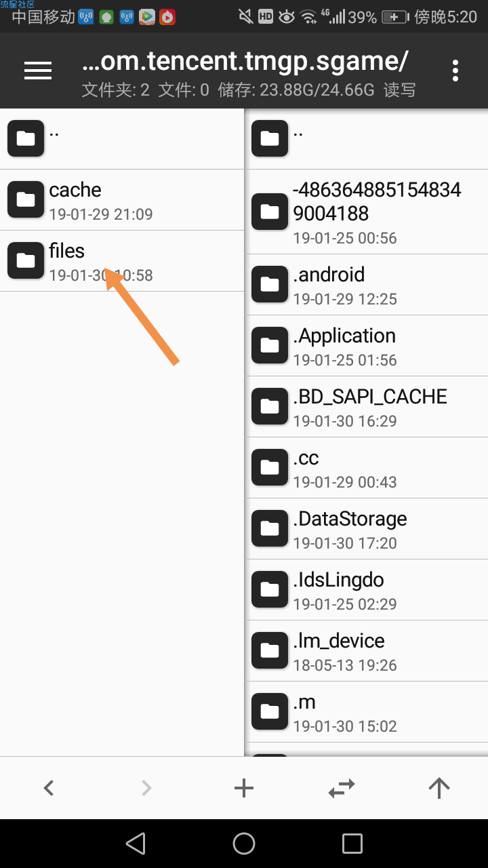Open the three-dot overflow menu

point(455,71)
